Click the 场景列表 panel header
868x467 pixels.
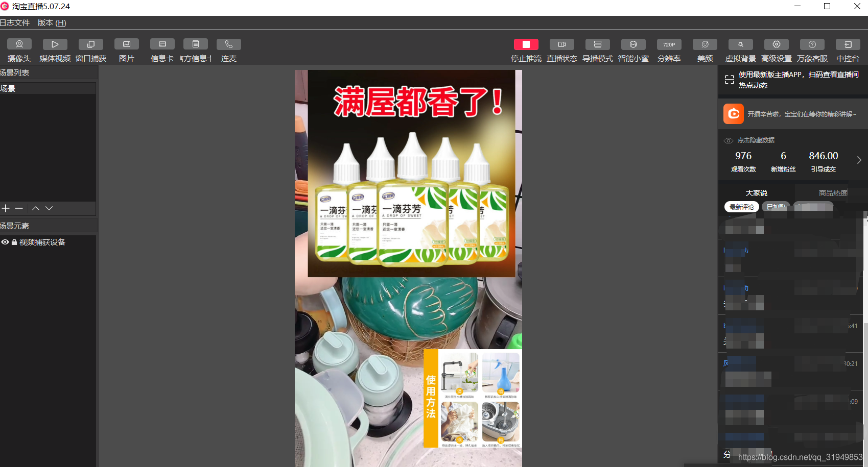(x=48, y=72)
